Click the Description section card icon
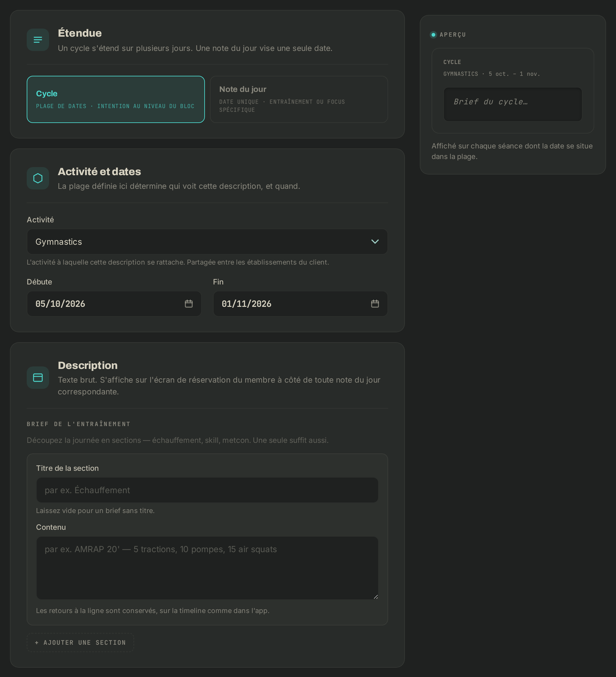Image resolution: width=616 pixels, height=677 pixels. coord(38,378)
